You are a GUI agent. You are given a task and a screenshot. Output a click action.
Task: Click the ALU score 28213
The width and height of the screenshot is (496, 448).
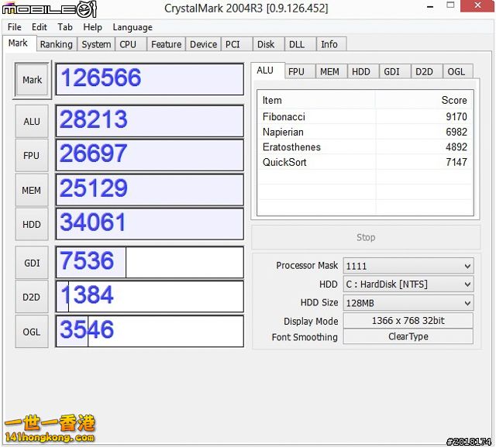(150, 121)
